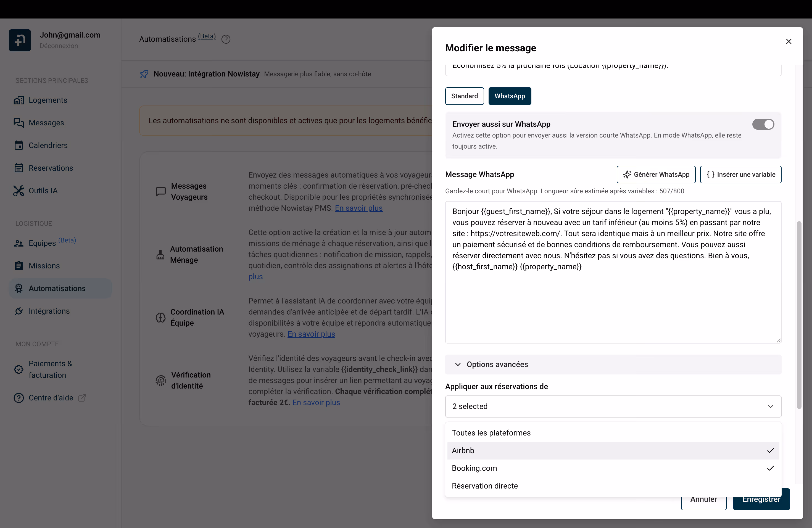Select the Messages sidebar icon
Screen dimensions: 812x528
pos(19,123)
